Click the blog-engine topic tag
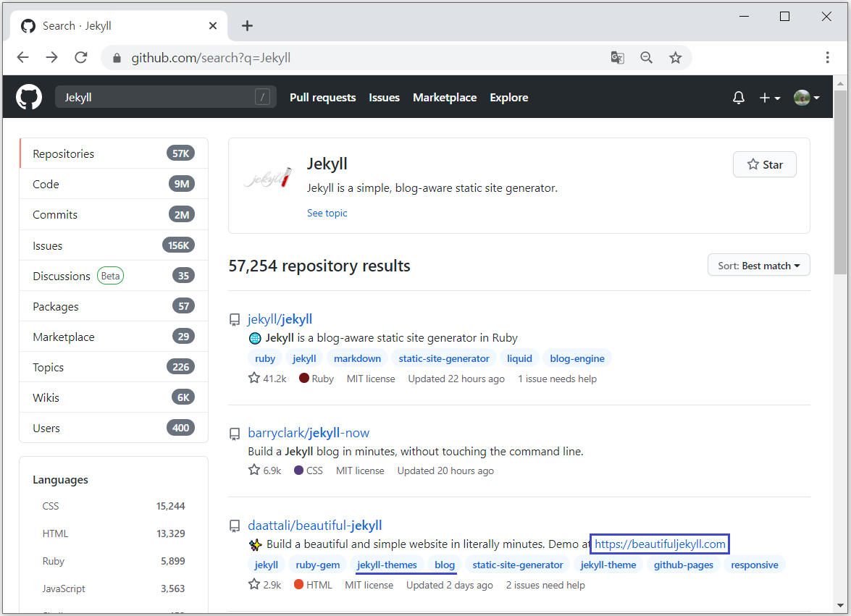Screen dimensions: 851x616 pyautogui.click(x=577, y=358)
